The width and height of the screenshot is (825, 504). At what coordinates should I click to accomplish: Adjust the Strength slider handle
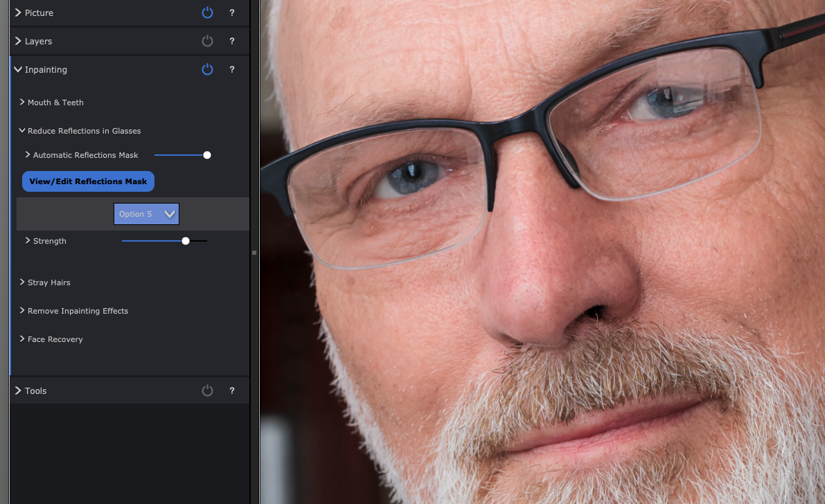click(185, 241)
